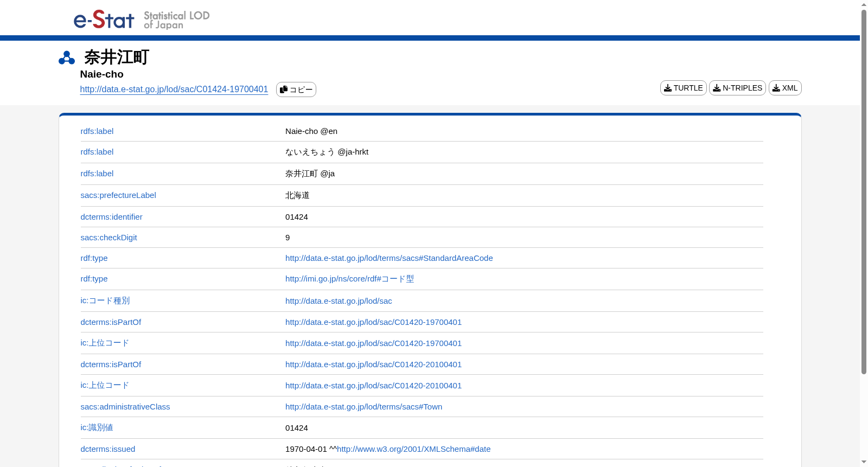The width and height of the screenshot is (868, 467).
Task: Open rdfs:label property for ないえちょう row
Action: coord(97,152)
